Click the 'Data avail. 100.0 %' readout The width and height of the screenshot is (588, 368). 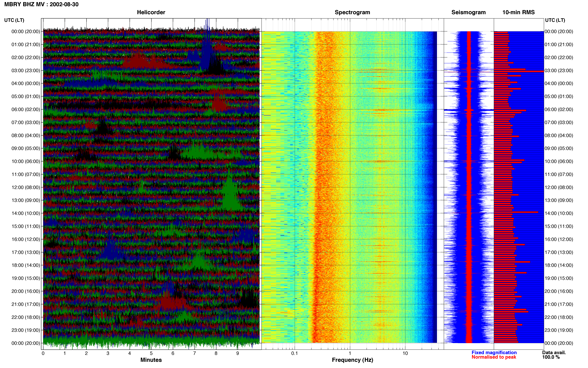(554, 355)
